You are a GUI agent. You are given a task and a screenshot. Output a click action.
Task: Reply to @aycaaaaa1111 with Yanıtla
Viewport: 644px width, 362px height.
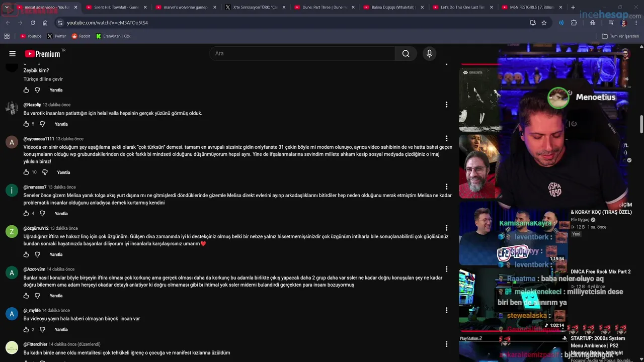63,172
